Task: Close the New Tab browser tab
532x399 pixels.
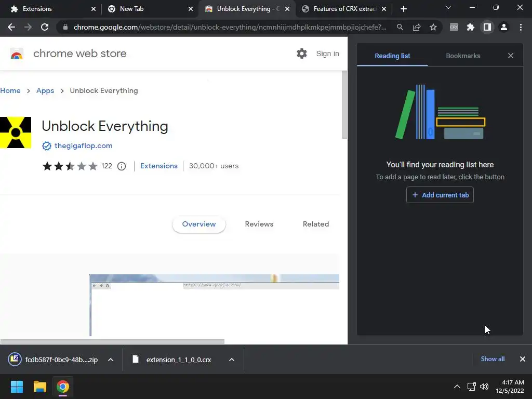Action: tap(191, 9)
